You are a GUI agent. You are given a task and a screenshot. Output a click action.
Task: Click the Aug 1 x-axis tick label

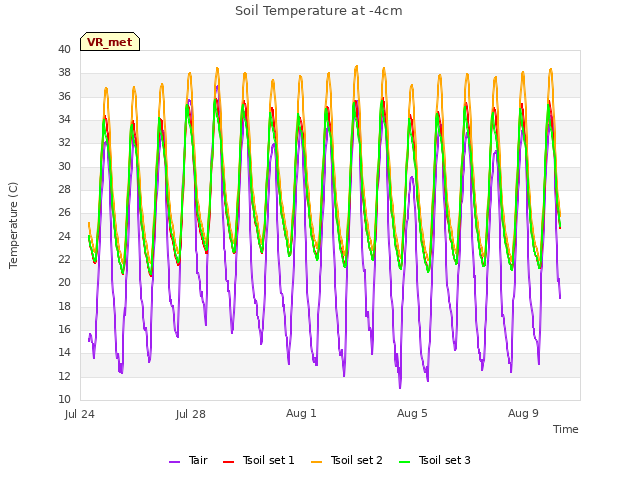(301, 413)
